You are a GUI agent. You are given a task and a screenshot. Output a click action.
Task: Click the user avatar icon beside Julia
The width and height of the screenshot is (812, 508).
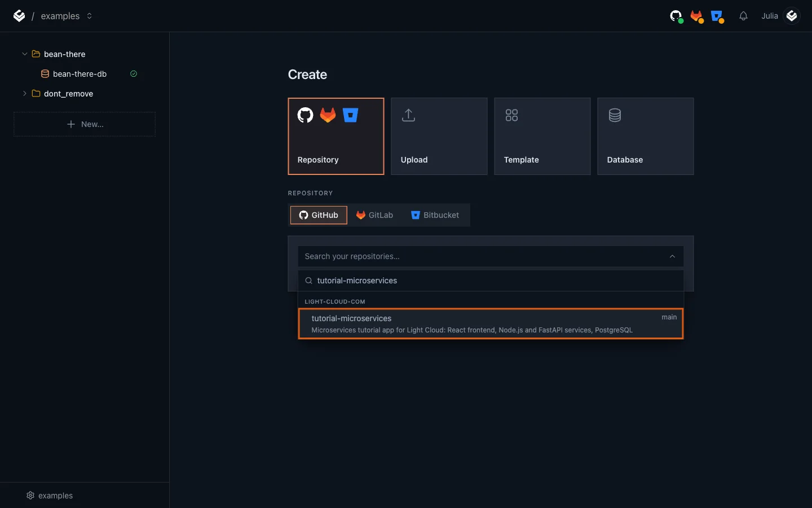[792, 16]
